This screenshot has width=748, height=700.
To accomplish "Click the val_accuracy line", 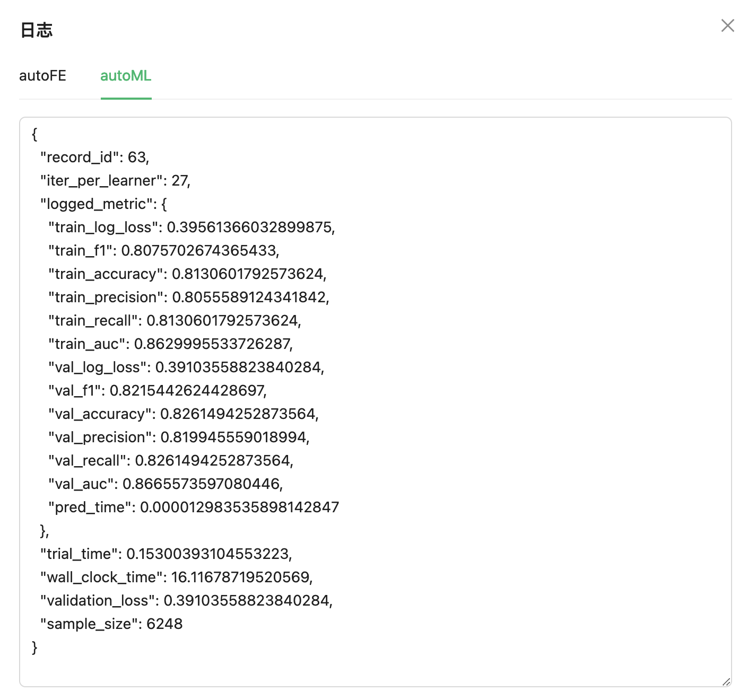I will tap(183, 414).
